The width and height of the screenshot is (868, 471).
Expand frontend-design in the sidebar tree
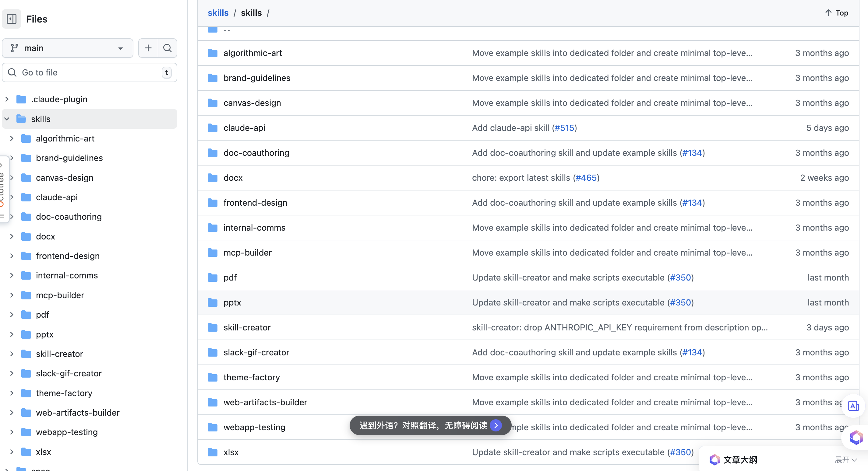click(x=12, y=256)
